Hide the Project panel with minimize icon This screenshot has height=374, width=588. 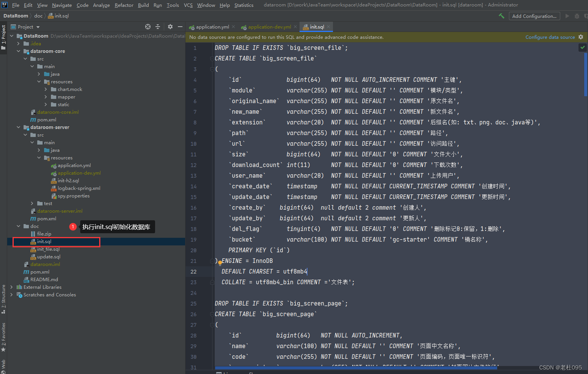180,27
